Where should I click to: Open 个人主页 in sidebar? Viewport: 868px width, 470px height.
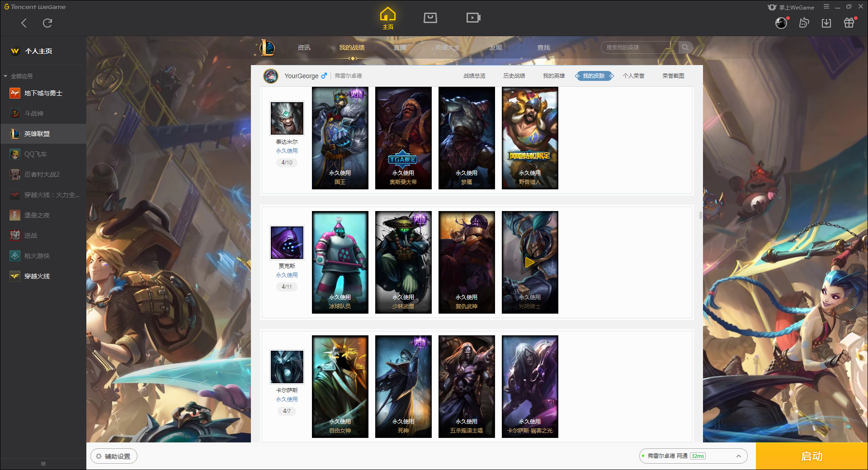pyautogui.click(x=43, y=51)
